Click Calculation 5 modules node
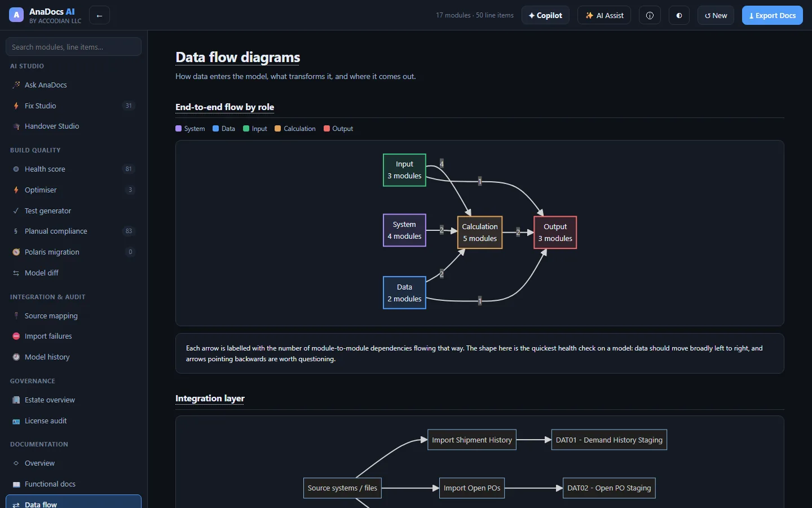The height and width of the screenshot is (508, 812). (x=480, y=233)
